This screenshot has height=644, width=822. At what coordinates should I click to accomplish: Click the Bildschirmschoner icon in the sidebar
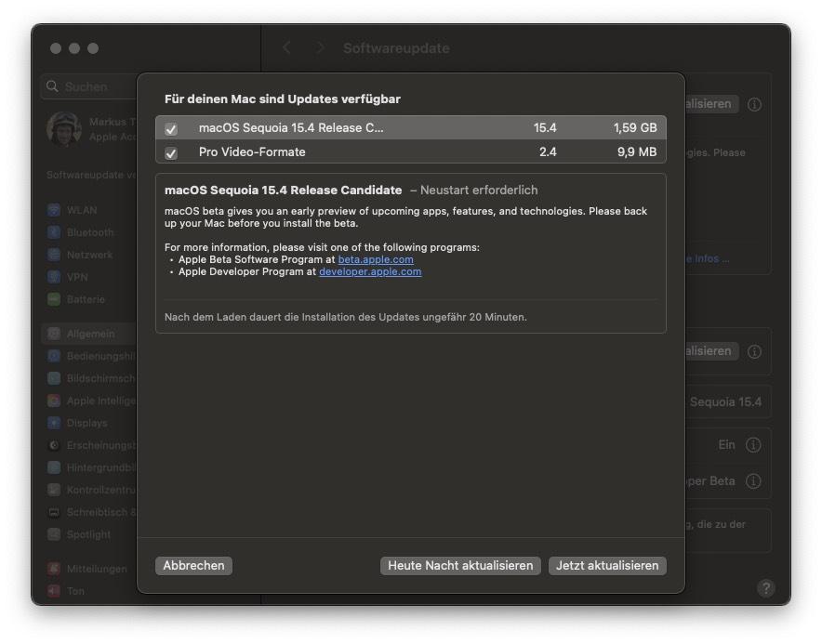coord(54,378)
